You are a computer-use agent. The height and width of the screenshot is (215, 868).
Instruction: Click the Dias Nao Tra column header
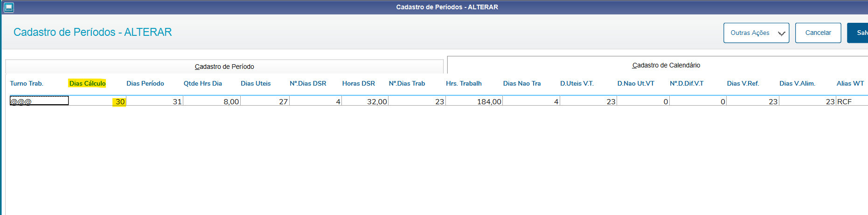click(522, 83)
